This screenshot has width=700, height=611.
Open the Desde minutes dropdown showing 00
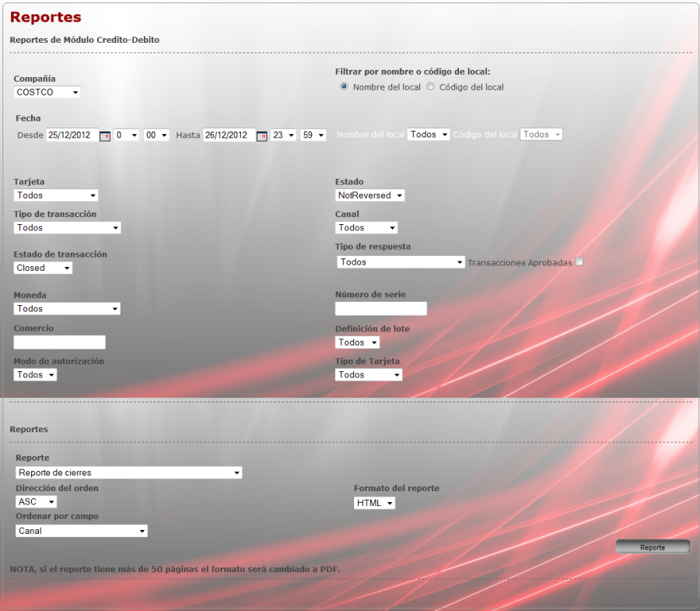click(156, 135)
